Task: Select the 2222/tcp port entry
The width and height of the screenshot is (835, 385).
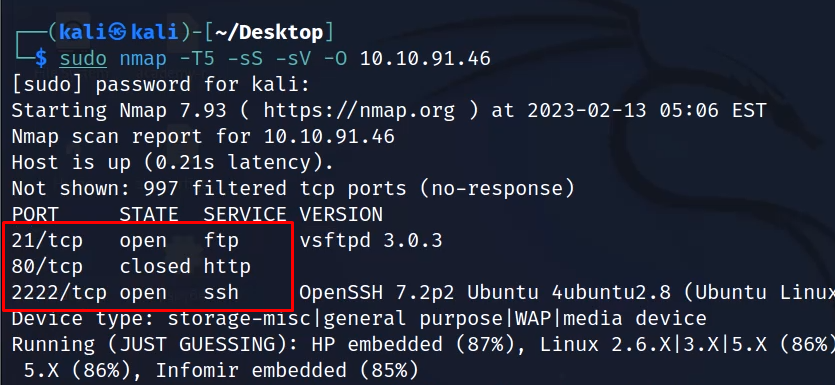Action: 59,292
